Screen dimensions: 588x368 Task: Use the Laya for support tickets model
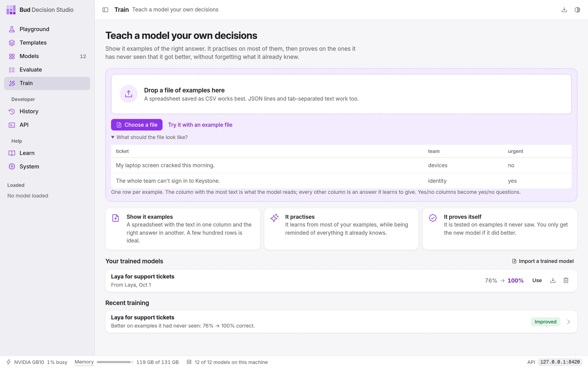click(537, 280)
